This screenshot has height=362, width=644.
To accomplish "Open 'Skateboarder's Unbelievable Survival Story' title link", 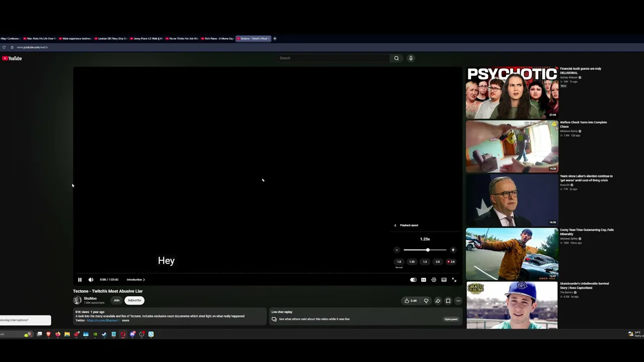I will pos(585,286).
